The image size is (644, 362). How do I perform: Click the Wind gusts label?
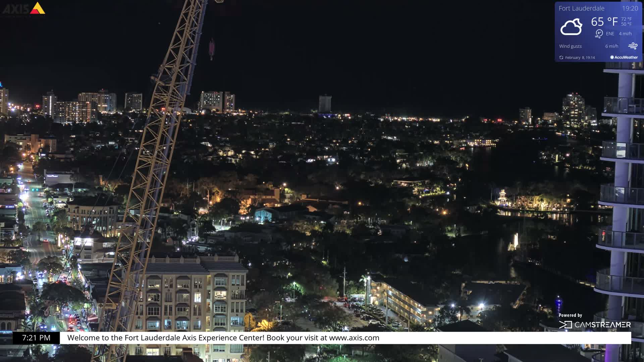(570, 46)
